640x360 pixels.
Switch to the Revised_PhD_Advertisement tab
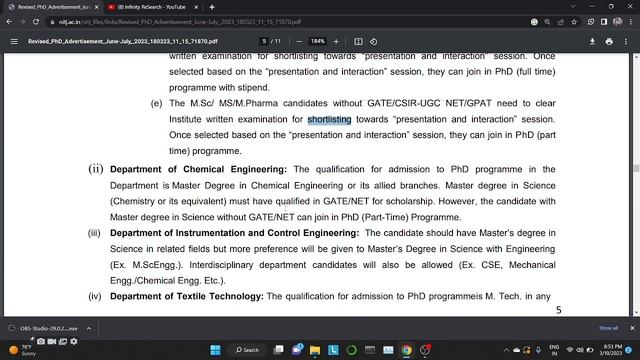click(x=53, y=7)
